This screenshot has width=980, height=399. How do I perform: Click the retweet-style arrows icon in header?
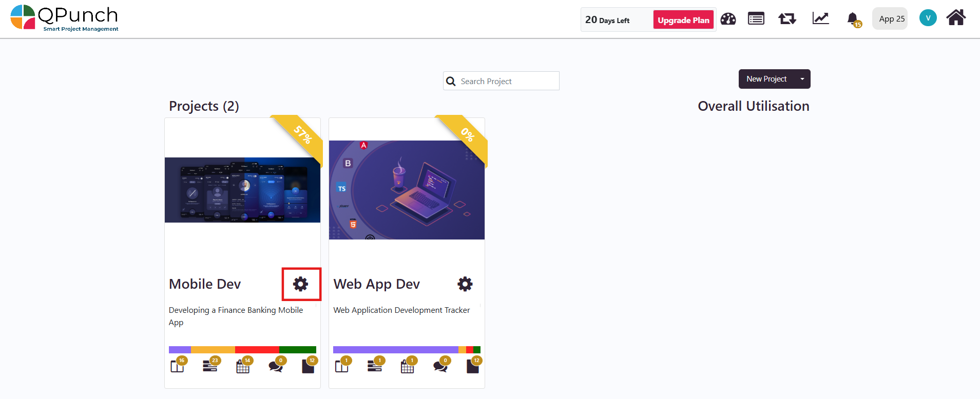point(787,19)
